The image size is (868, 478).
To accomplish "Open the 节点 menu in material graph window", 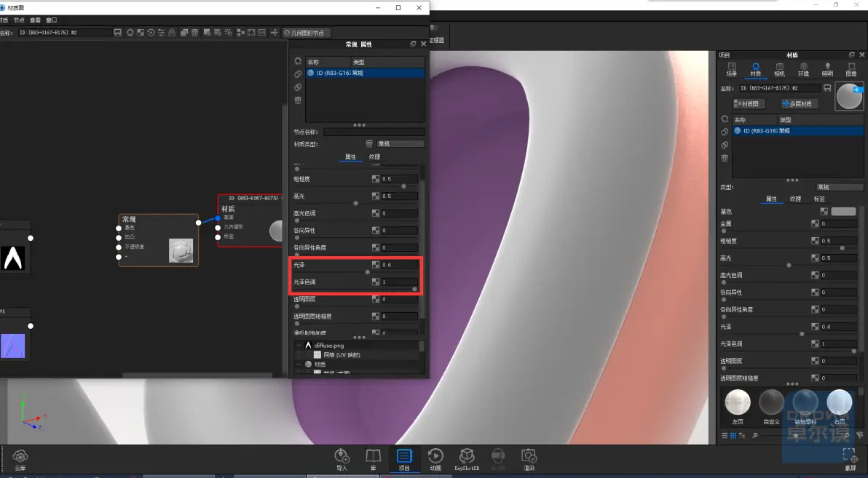I will [19, 20].
